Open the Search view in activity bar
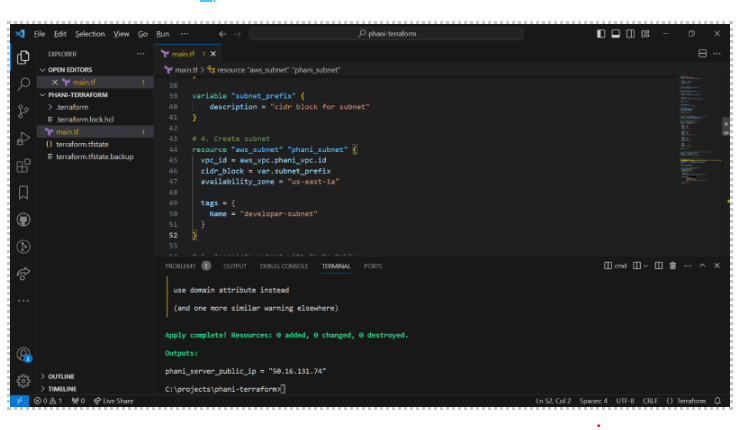This screenshot has width=751, height=430. point(23,83)
